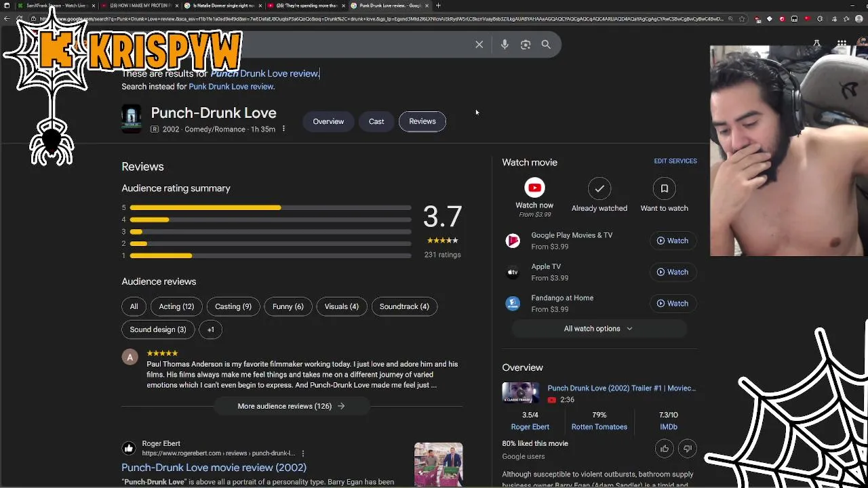Clear the search box with the X icon
Screen dimensions: 868x488
click(479, 44)
